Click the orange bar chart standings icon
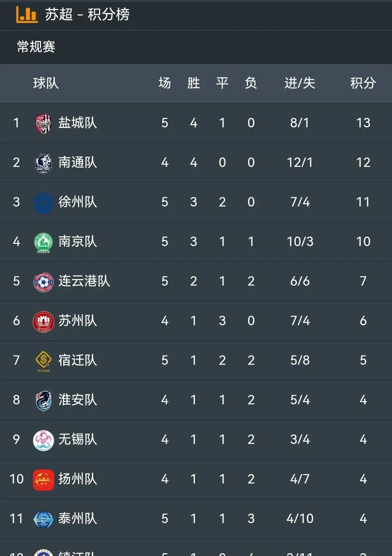The width and height of the screenshot is (392, 556). [26, 15]
